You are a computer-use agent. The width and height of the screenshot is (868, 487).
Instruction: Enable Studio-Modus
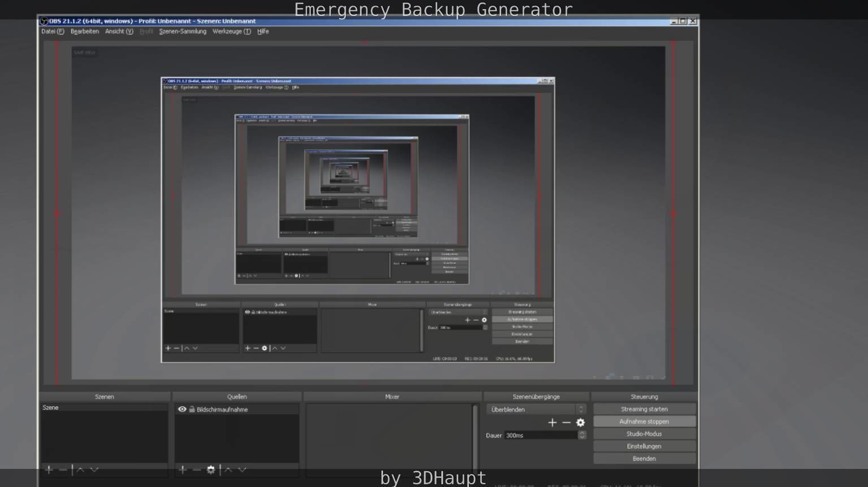644,434
